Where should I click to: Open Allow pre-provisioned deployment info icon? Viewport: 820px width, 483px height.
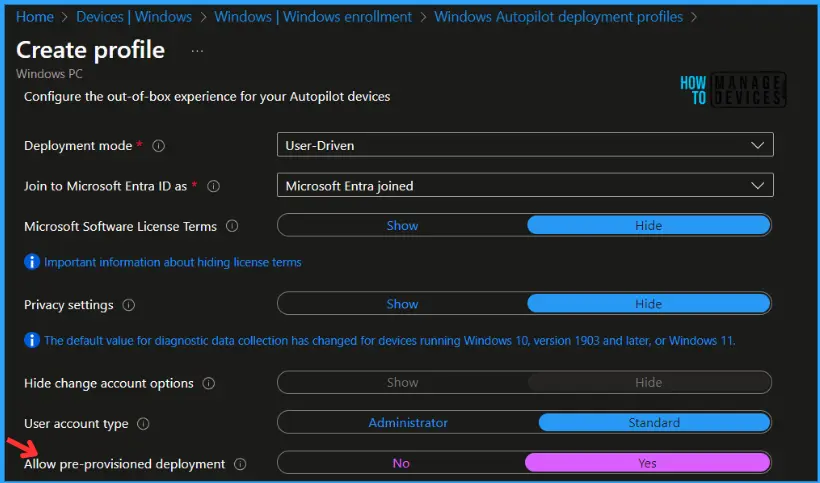240,464
